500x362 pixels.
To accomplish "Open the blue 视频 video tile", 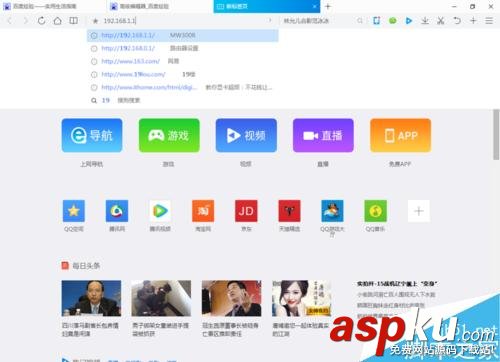I will click(x=246, y=135).
